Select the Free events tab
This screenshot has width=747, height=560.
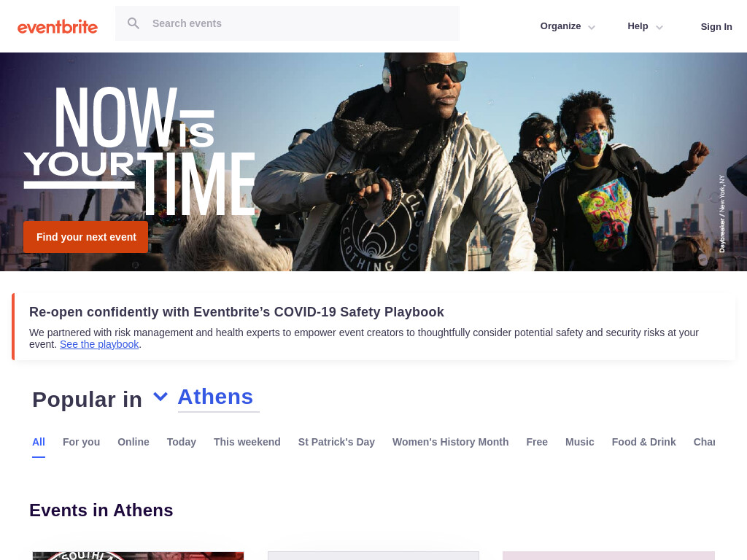point(537,443)
